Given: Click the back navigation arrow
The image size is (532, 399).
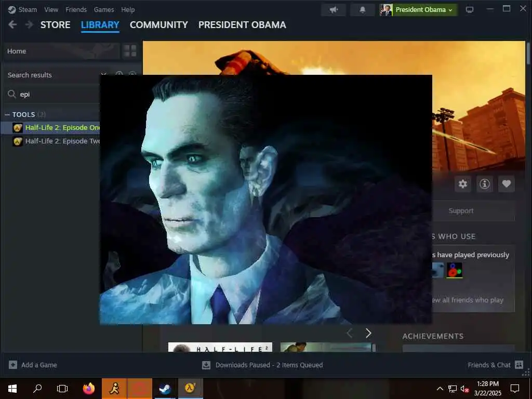Looking at the screenshot, I should [12, 25].
